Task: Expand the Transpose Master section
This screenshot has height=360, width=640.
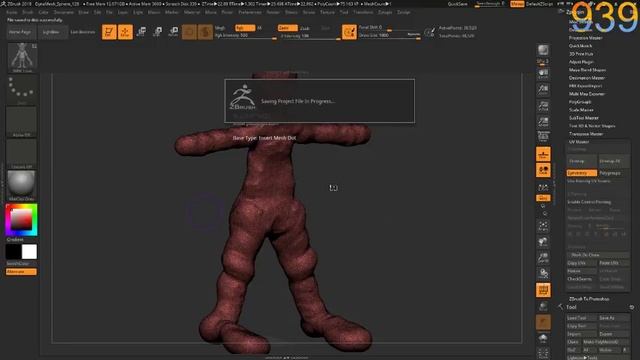Action: click(586, 134)
